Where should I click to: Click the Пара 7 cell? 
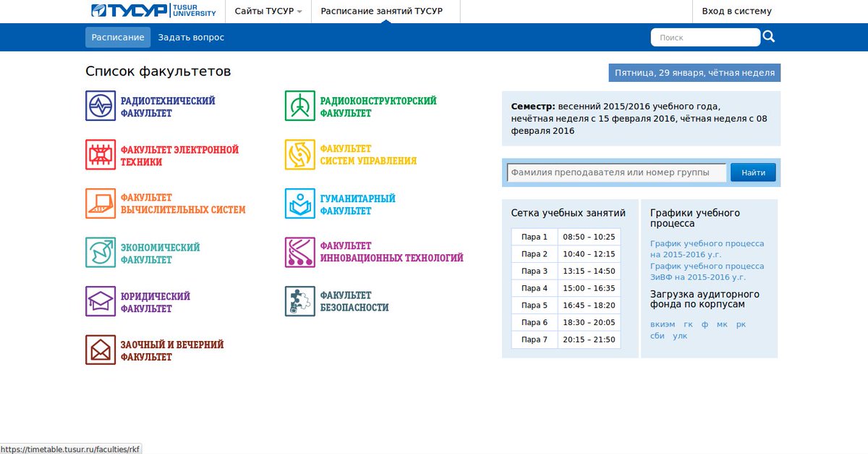[535, 340]
